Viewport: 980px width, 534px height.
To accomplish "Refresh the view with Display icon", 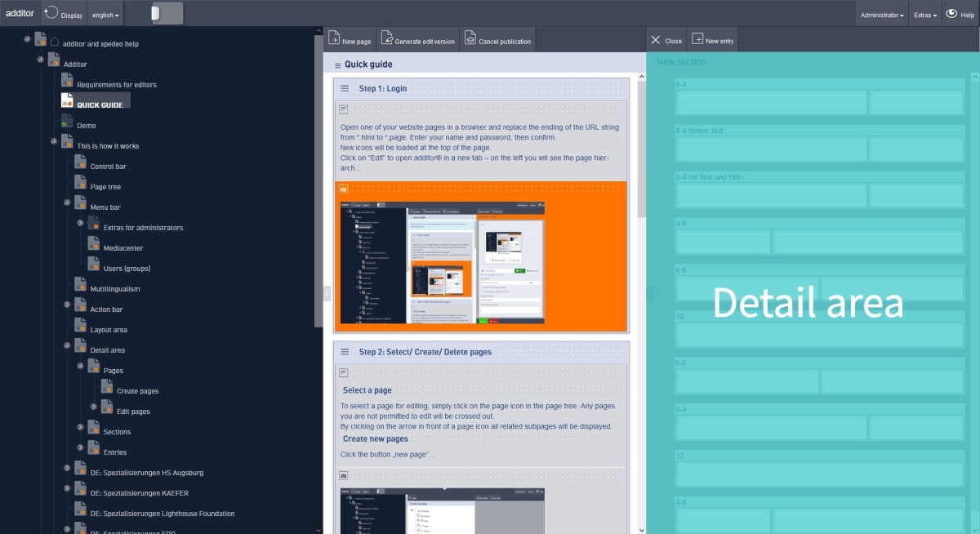I will point(51,13).
